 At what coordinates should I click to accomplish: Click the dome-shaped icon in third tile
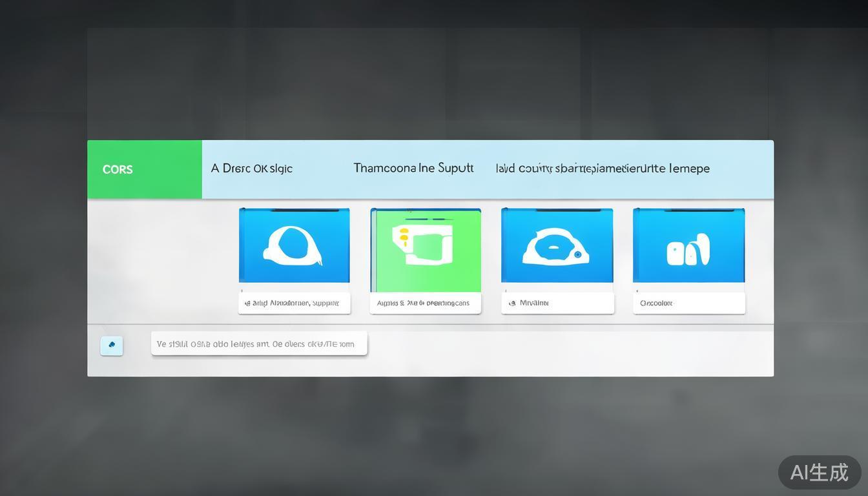555,248
